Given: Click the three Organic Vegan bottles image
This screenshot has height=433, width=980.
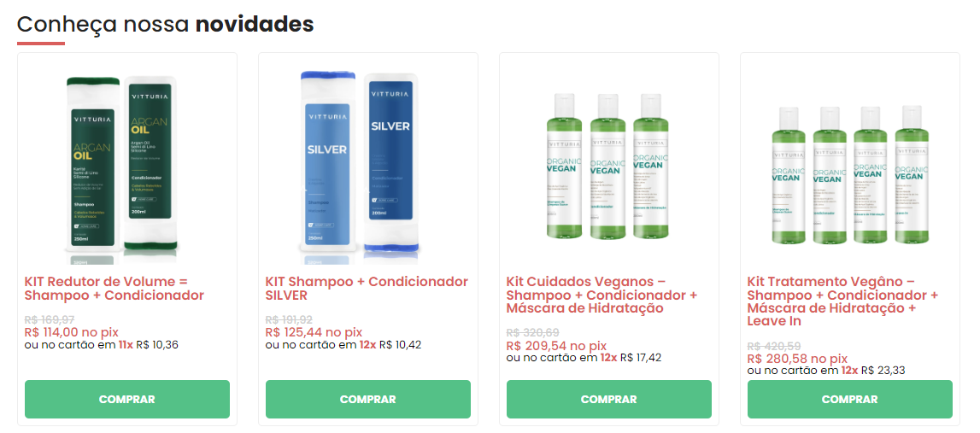Looking at the screenshot, I should point(608,167).
